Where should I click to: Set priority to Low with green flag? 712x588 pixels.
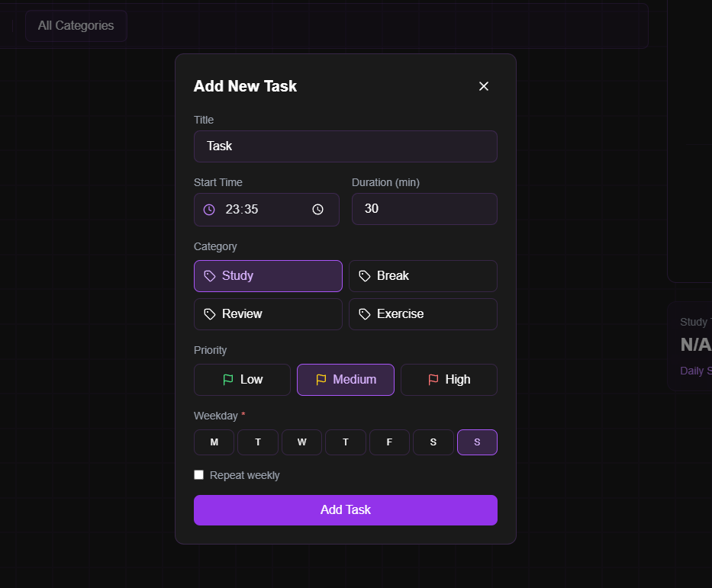[242, 380]
